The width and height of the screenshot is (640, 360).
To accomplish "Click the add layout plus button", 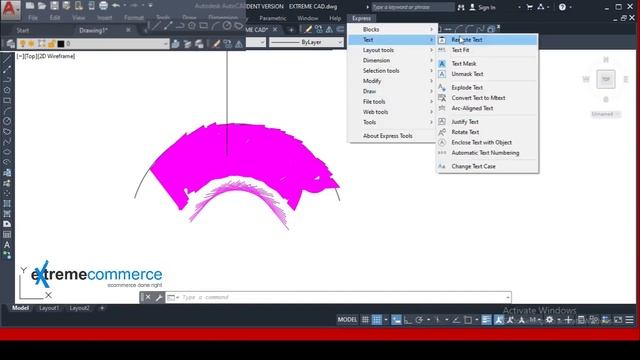I will [x=102, y=308].
